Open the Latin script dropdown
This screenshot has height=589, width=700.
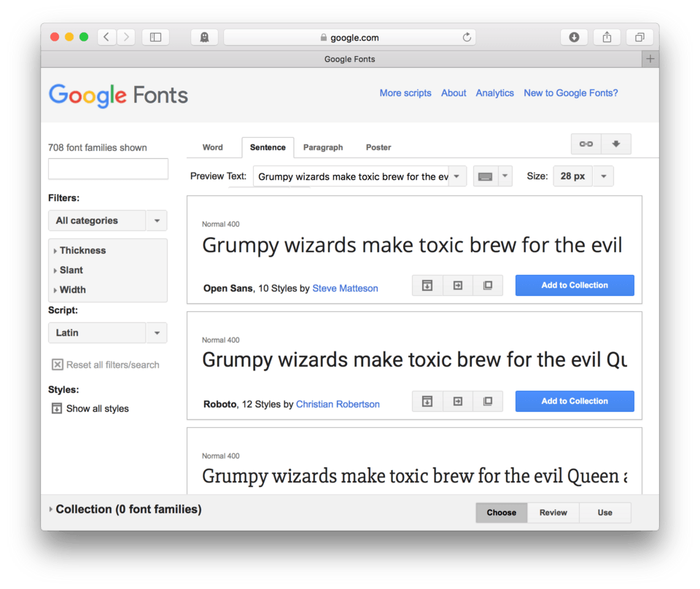pos(108,333)
